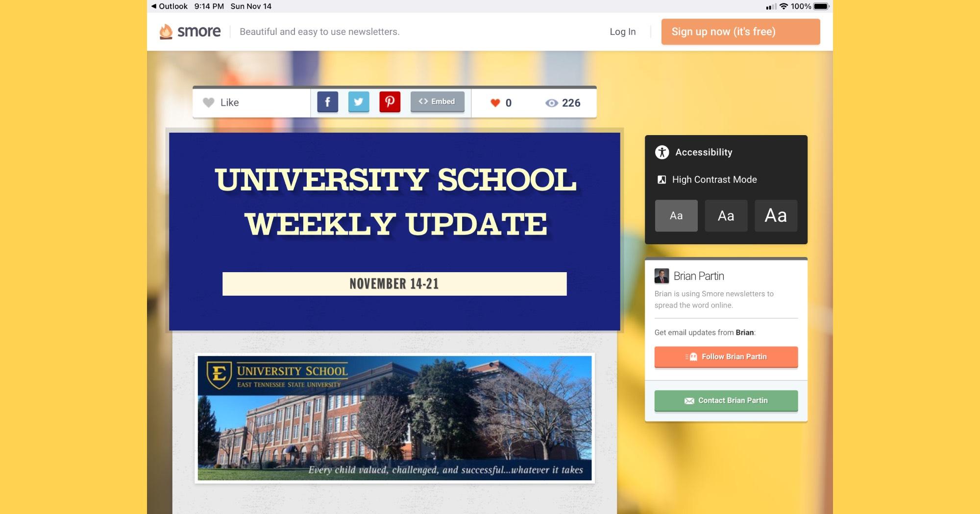This screenshot has width=980, height=514.
Task: Follow Brian Partin for email updates
Action: 726,357
